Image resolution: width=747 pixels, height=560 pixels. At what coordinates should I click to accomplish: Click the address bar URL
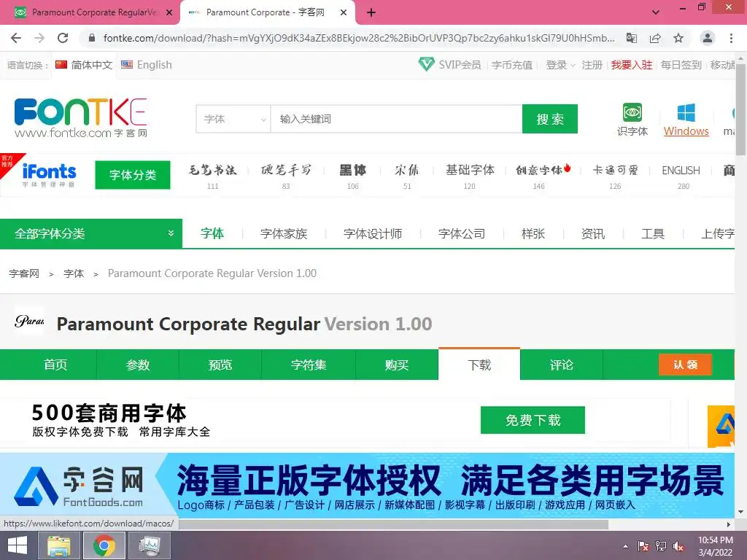pos(358,38)
